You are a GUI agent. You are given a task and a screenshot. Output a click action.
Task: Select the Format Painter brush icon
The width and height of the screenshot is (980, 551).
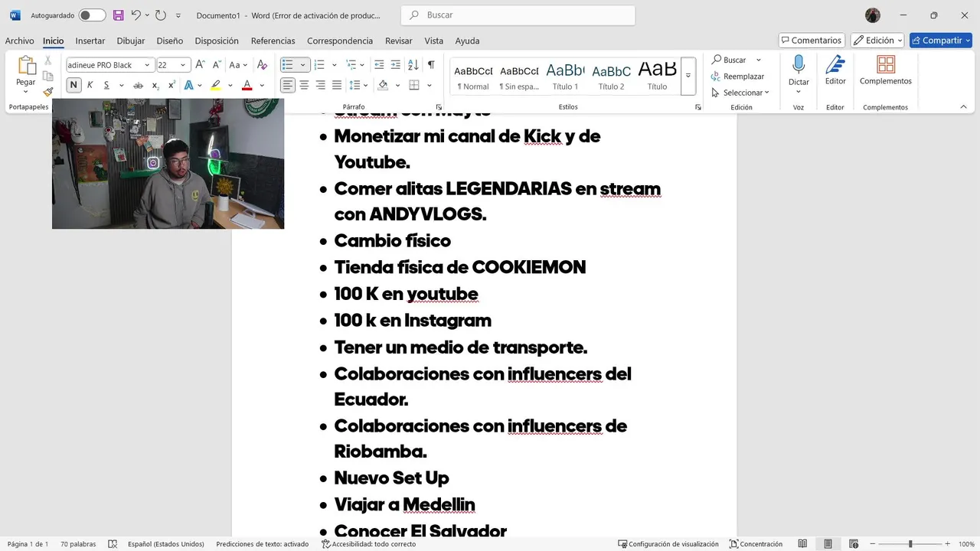(47, 92)
